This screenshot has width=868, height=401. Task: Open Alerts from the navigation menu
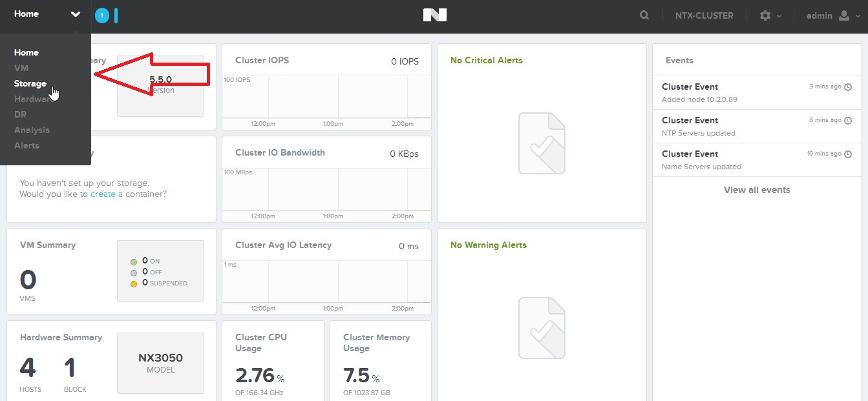pyautogui.click(x=26, y=145)
